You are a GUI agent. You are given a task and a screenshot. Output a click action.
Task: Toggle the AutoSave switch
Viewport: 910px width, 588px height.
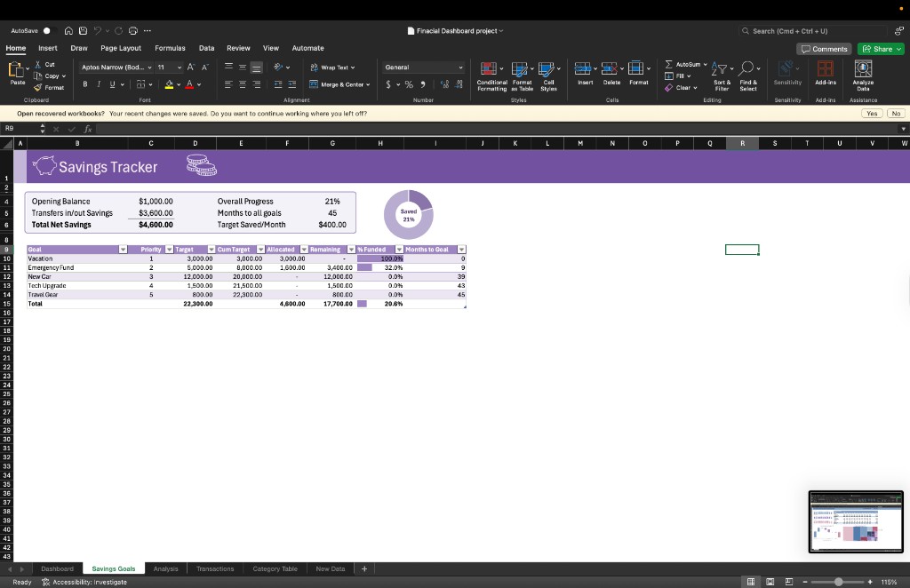point(49,30)
